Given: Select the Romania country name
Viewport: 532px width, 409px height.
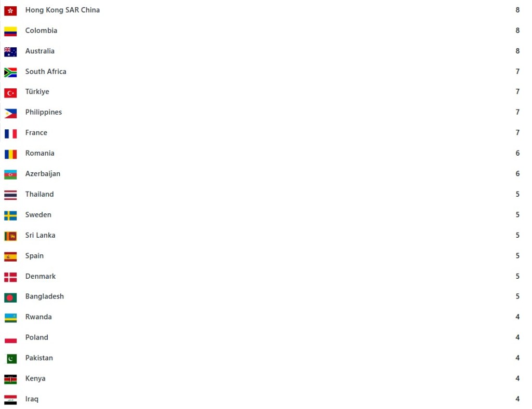Looking at the screenshot, I should [x=39, y=153].
